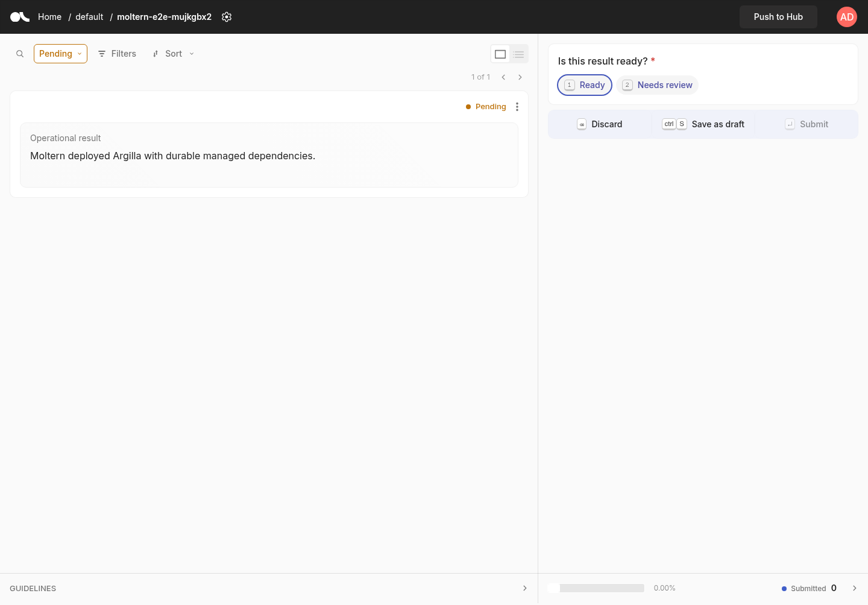Click the Argilla logo icon
This screenshot has height=605, width=868.
pyautogui.click(x=20, y=17)
